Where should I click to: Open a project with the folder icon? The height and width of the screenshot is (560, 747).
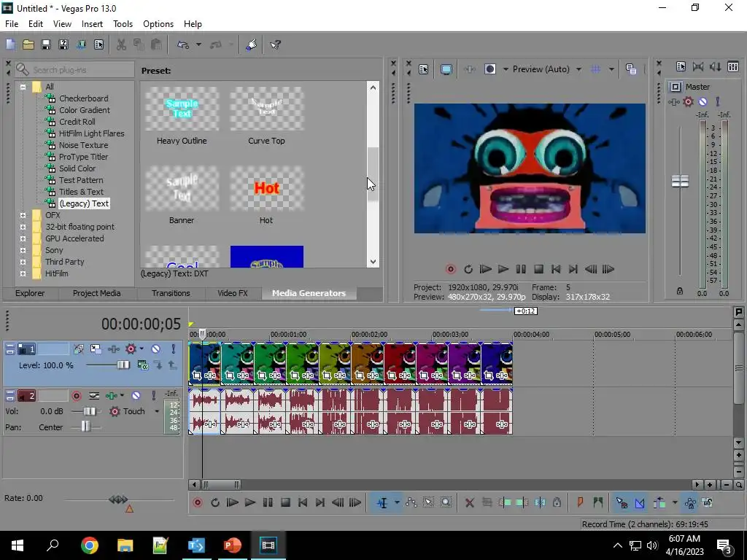(x=28, y=44)
